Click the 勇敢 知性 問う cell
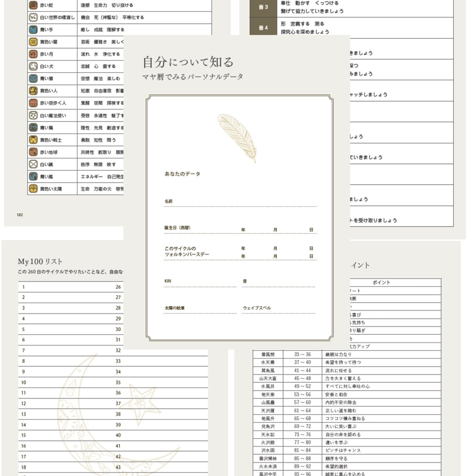Viewport: 476px width, 476px height. point(100,140)
